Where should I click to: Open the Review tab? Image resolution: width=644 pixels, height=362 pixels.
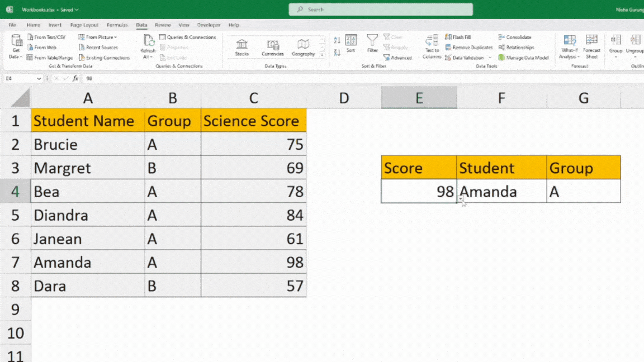[163, 25]
